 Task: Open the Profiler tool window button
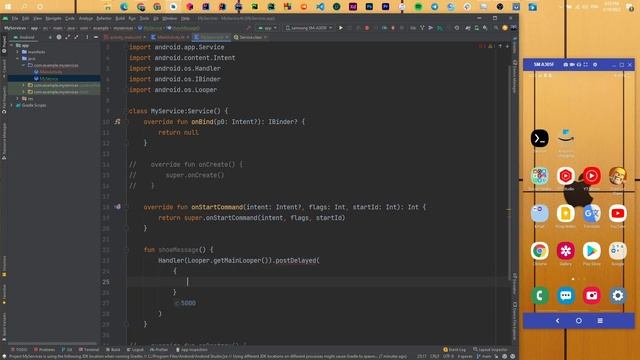(x=159, y=349)
